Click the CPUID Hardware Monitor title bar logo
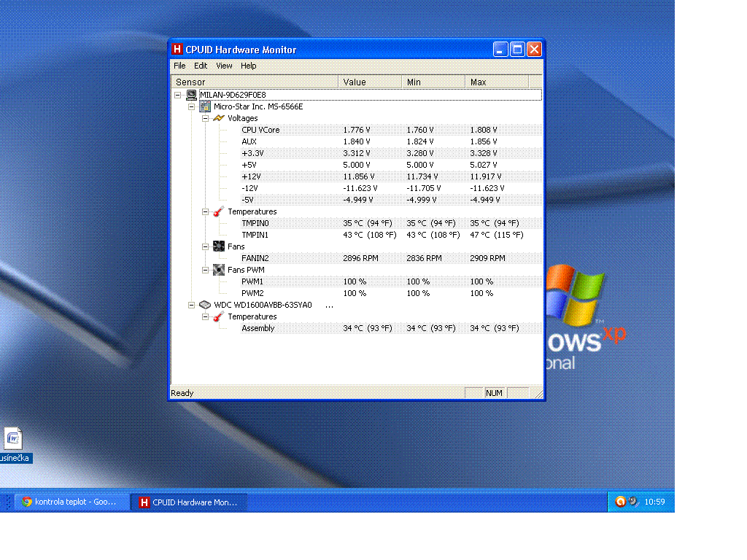 tap(177, 49)
